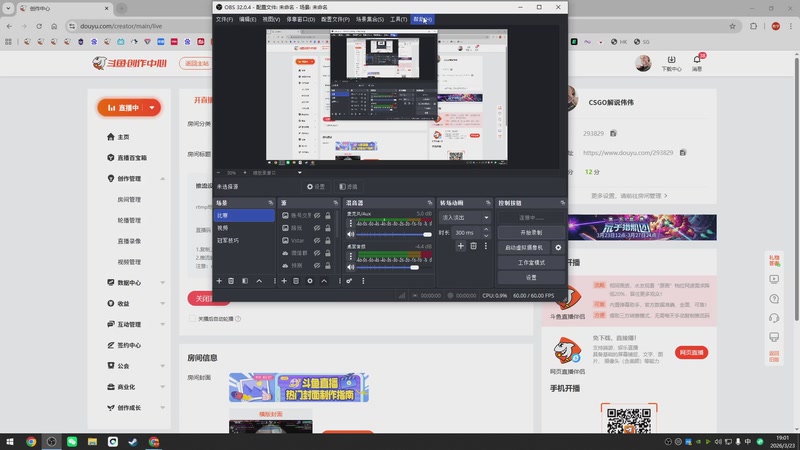This screenshot has height=450, width=800.
Task: Expand the 公会 sidebar section
Action: click(x=162, y=366)
